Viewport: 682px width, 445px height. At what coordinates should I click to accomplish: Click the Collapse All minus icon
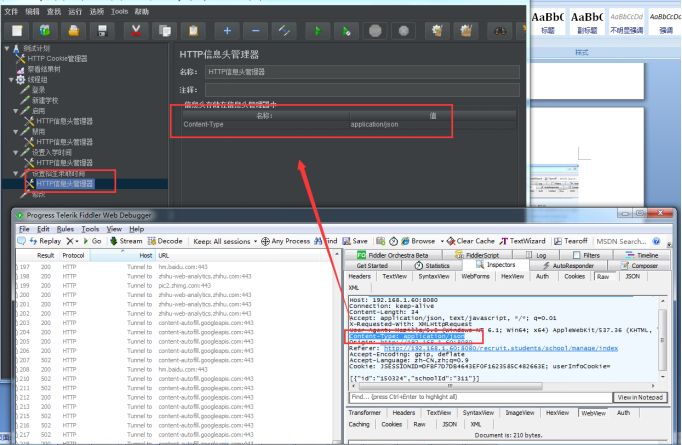point(256,31)
